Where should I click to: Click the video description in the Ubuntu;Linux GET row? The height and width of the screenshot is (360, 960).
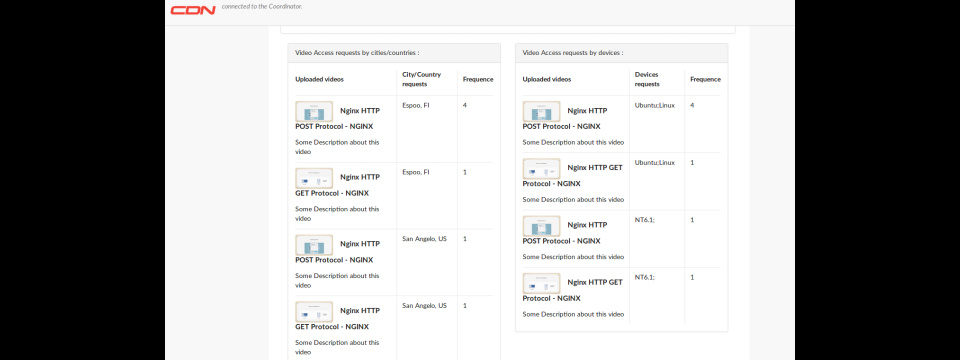click(x=573, y=200)
